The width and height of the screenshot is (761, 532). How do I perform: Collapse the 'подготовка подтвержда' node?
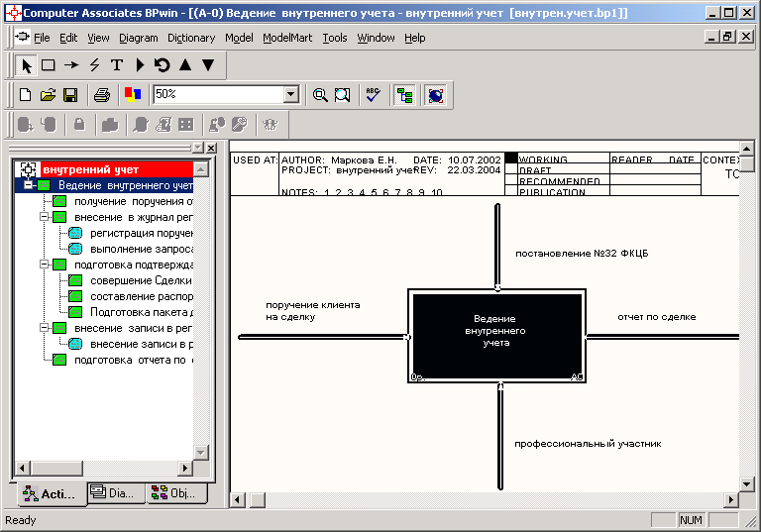pyautogui.click(x=45, y=265)
